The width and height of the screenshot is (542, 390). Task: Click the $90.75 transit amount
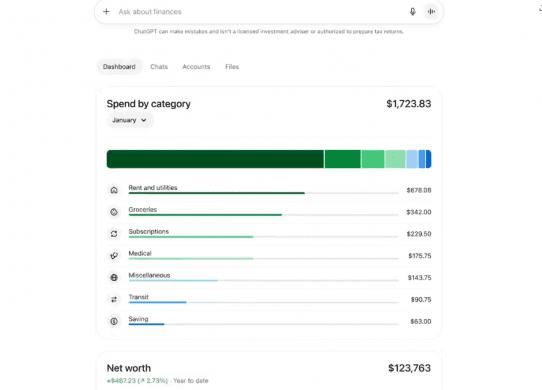point(421,299)
